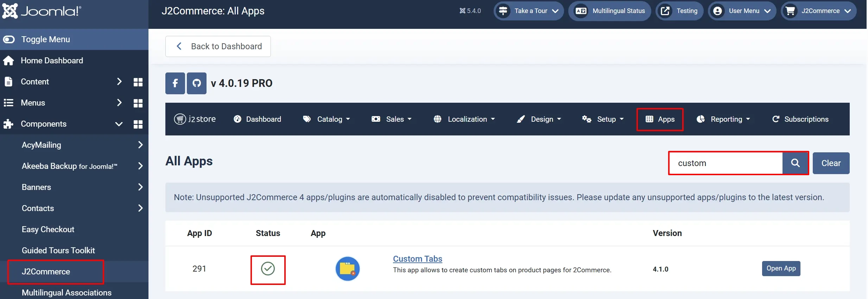Select the Apps menu item
This screenshot has width=868, height=299.
660,119
